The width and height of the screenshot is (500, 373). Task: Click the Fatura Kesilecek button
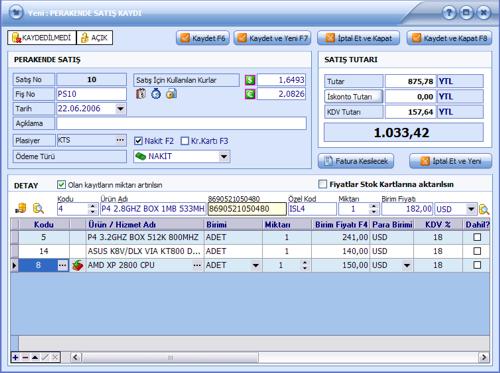tap(356, 161)
